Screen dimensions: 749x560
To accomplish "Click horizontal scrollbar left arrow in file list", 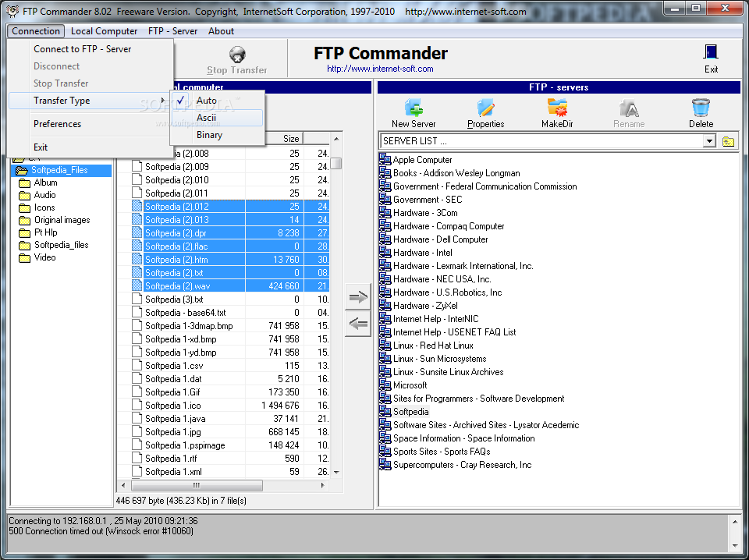I will pyautogui.click(x=124, y=486).
